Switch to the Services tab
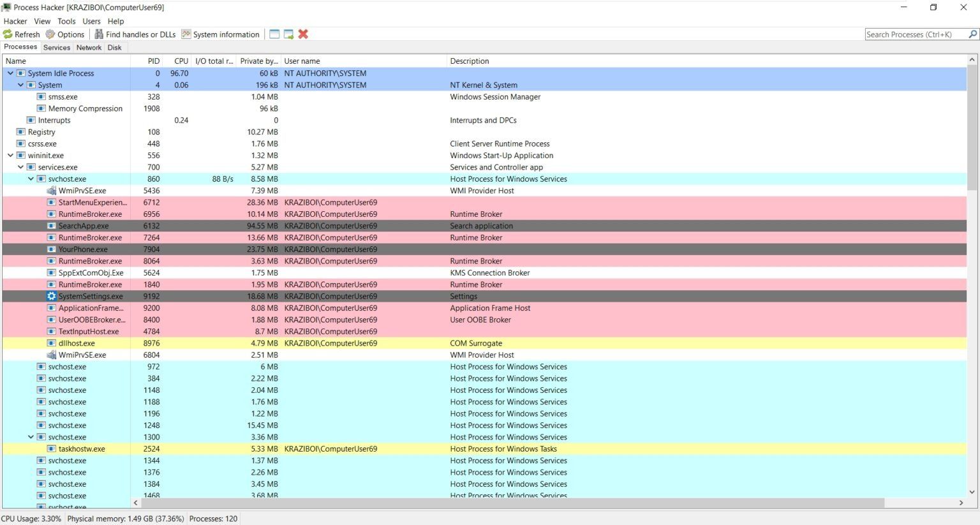Screen dimensions: 980x525 tap(57, 47)
